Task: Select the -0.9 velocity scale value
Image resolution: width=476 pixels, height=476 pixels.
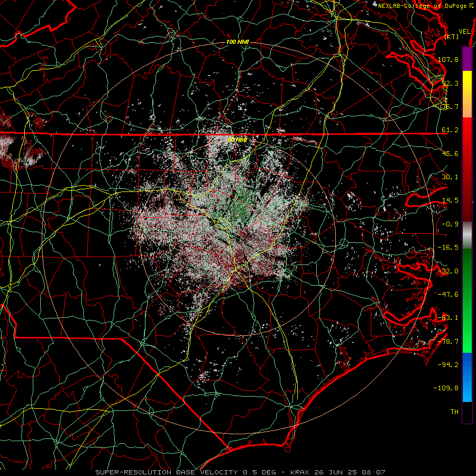Action: point(450,224)
